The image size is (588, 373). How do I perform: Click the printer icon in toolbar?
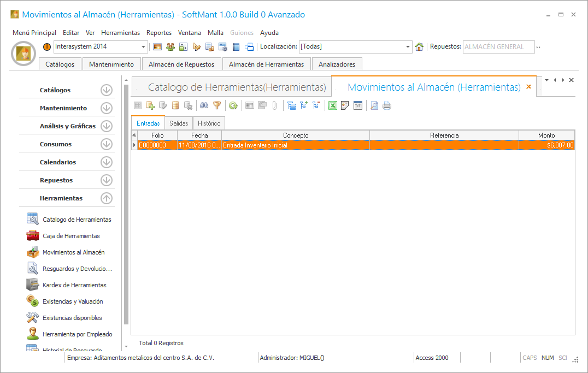387,106
